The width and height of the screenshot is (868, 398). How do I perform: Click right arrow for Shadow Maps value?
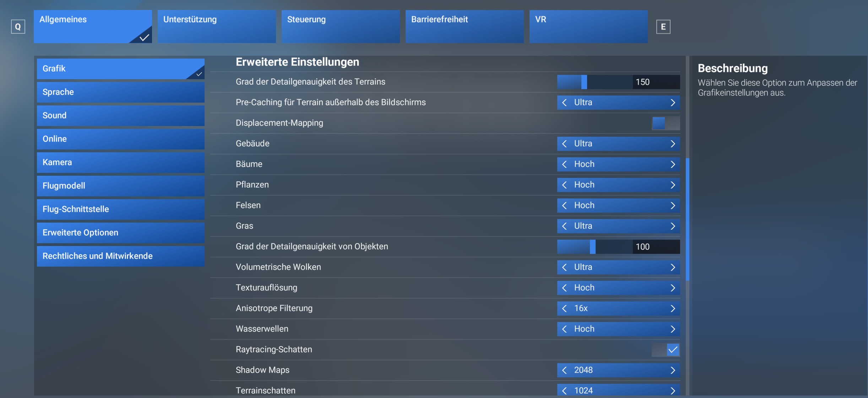tap(672, 370)
